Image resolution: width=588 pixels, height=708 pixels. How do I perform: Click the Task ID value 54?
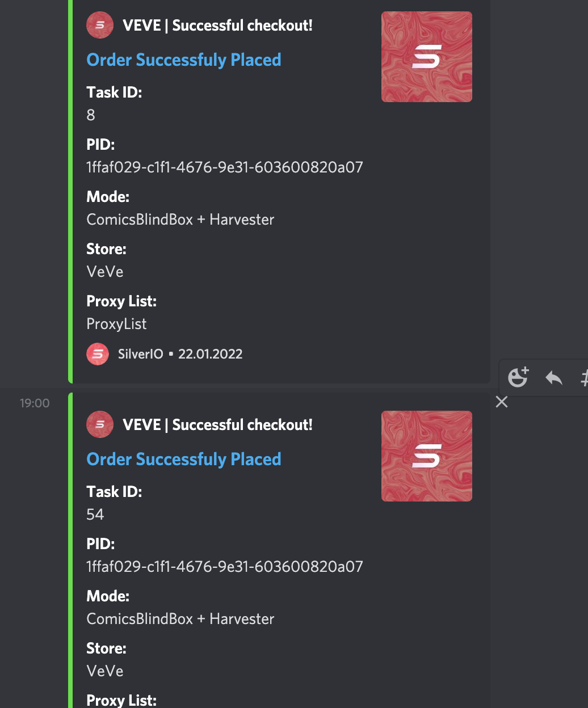tap(95, 515)
